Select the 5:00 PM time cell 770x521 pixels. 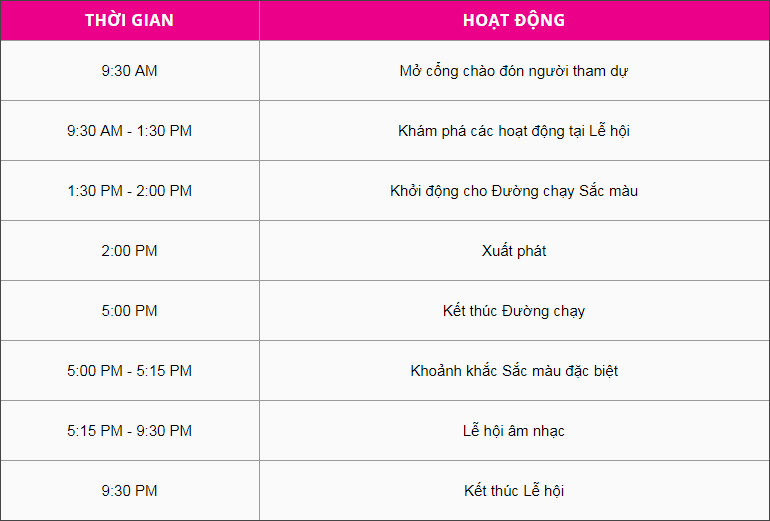(129, 311)
